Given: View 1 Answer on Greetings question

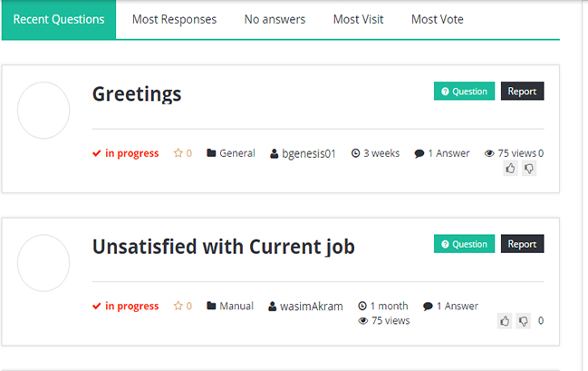Looking at the screenshot, I should pos(442,153).
